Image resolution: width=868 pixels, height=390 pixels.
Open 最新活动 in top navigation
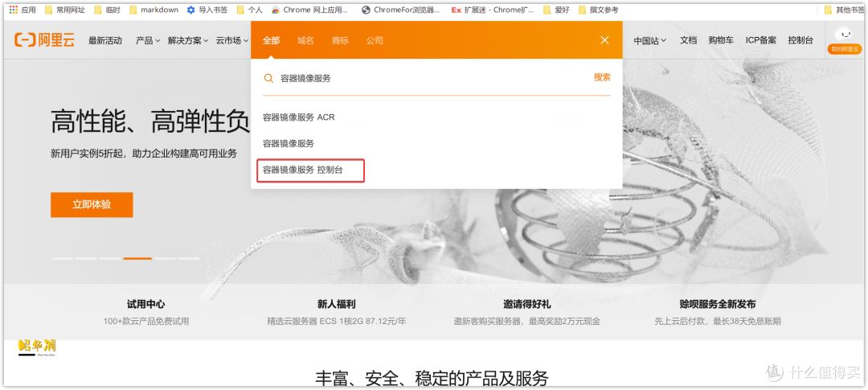coord(105,40)
